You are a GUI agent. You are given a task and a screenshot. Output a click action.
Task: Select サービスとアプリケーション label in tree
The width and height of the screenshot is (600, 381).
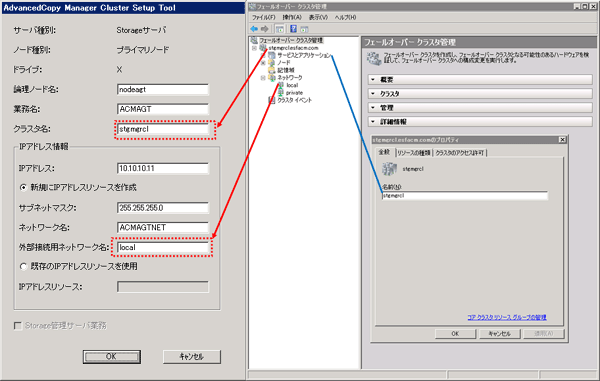304,55
